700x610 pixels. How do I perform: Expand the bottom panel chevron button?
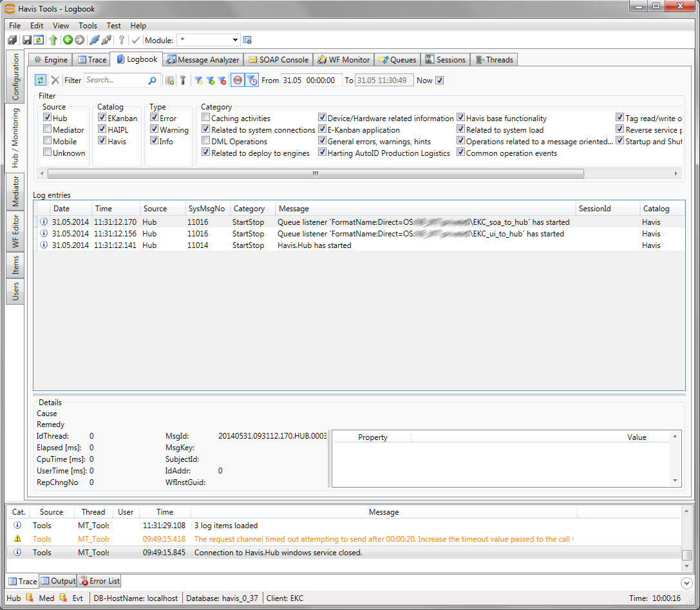(687, 582)
